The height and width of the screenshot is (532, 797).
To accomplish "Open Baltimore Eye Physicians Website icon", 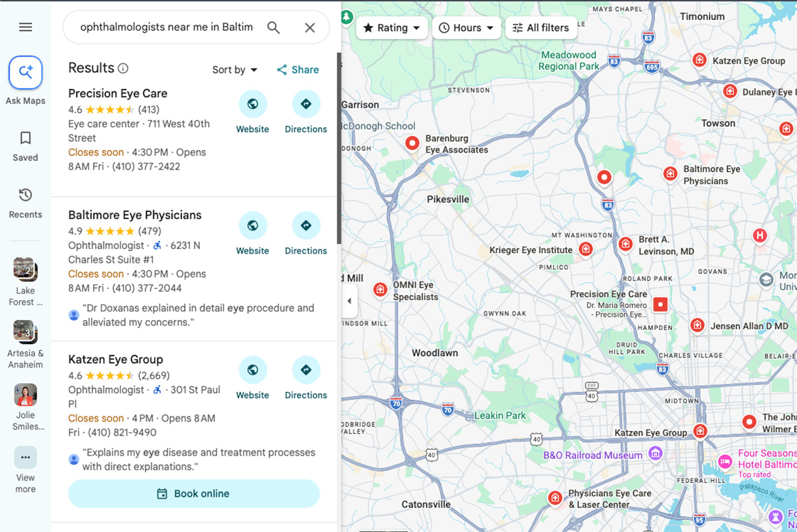I will (x=252, y=226).
